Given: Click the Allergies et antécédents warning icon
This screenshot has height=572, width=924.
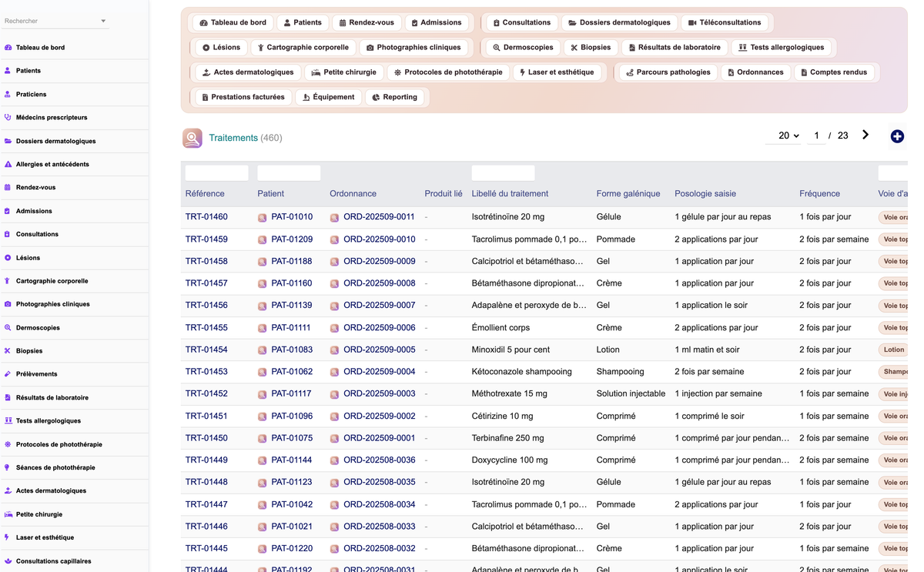Looking at the screenshot, I should (8, 164).
